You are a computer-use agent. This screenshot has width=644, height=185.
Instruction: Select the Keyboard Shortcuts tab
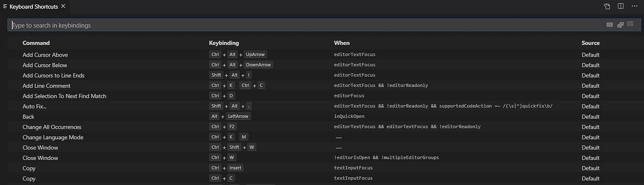(33, 6)
